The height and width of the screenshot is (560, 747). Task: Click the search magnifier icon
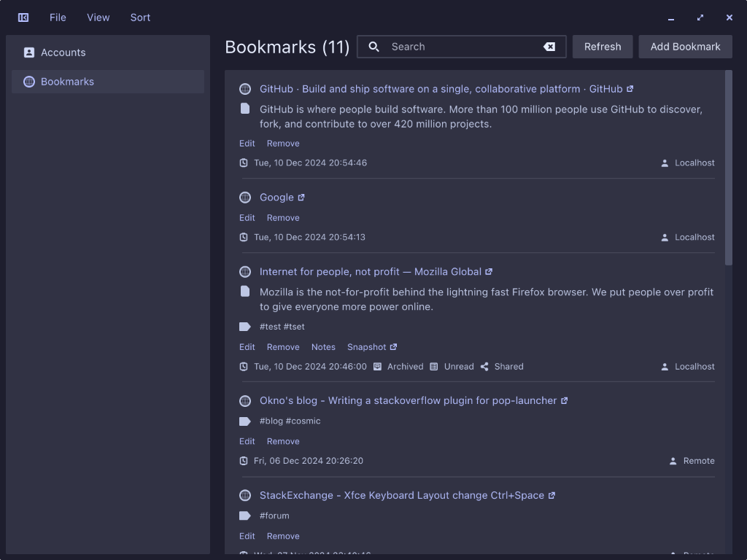tap(374, 47)
